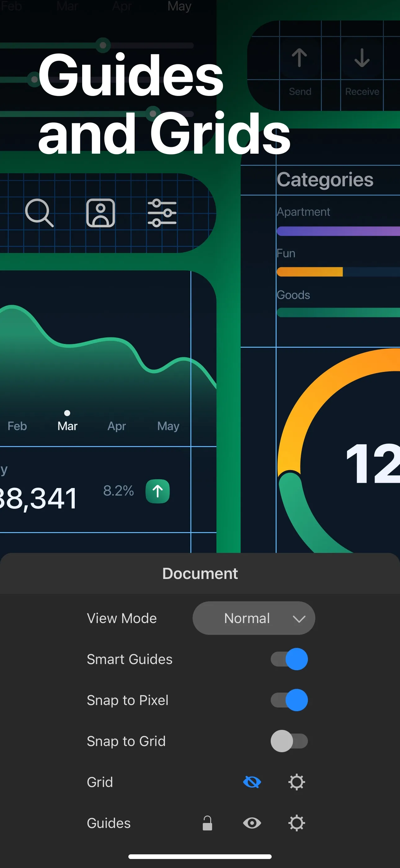The image size is (400, 868).
Task: Show the Grid via crossed-eye icon
Action: click(252, 782)
